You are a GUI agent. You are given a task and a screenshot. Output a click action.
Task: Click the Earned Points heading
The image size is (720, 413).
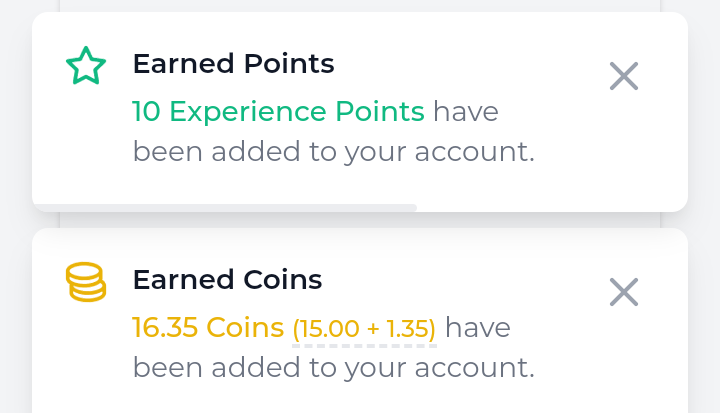233,65
